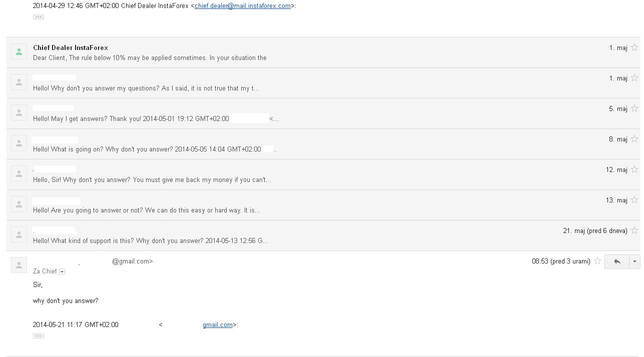Click avatar icon of the 5. maj message
The image size is (644, 357).
tap(19, 112)
